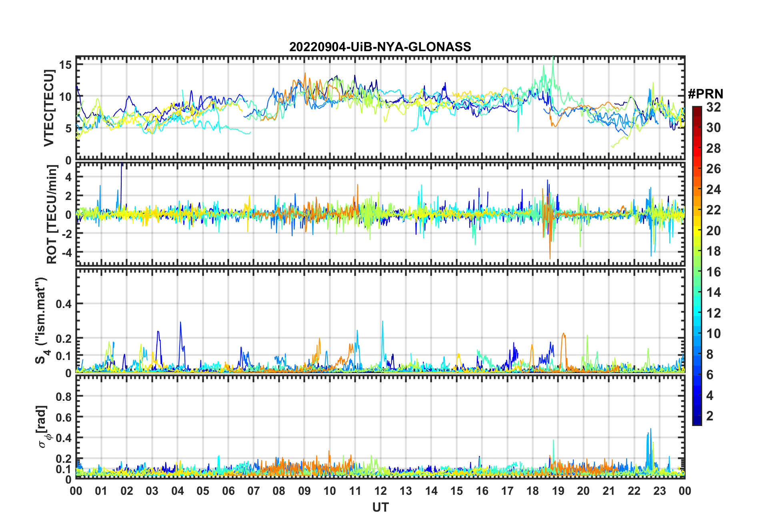The image size is (761, 532).
Task: Pick the dark blue bottom of the PRN colorbar
Action: pos(697,421)
